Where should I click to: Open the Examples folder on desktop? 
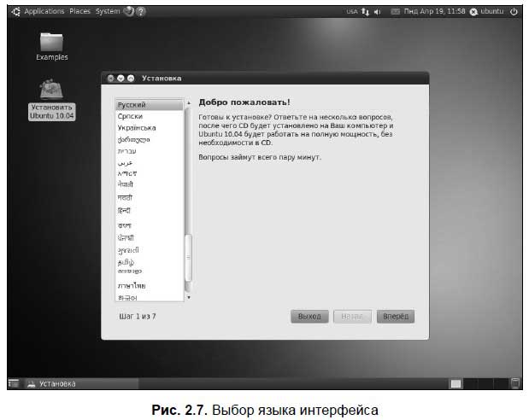tap(51, 43)
